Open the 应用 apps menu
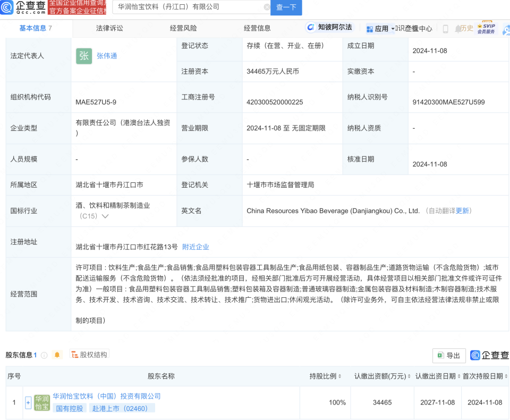 pos(380,29)
